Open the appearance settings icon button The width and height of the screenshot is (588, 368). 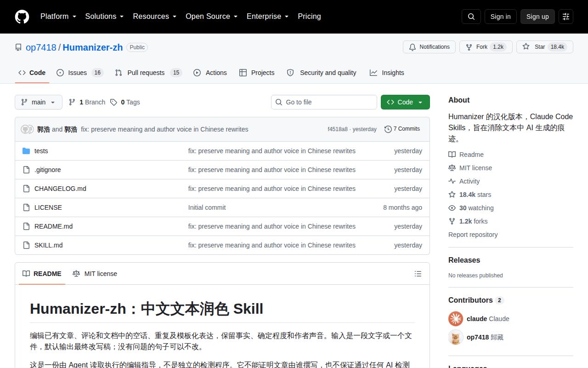[x=566, y=17]
